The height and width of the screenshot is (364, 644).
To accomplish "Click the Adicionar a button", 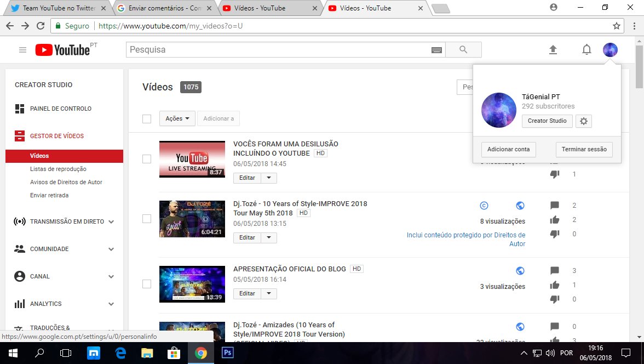I will pyautogui.click(x=219, y=118).
